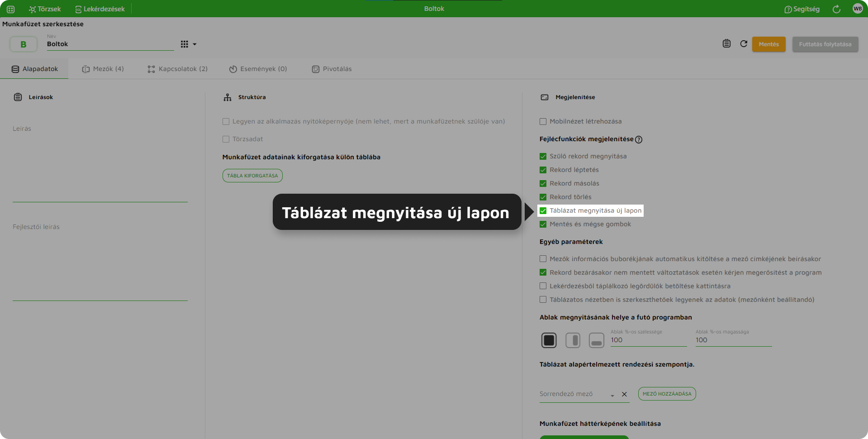Switch to the Pivotálás tab
Image resolution: width=868 pixels, height=439 pixels.
332,69
